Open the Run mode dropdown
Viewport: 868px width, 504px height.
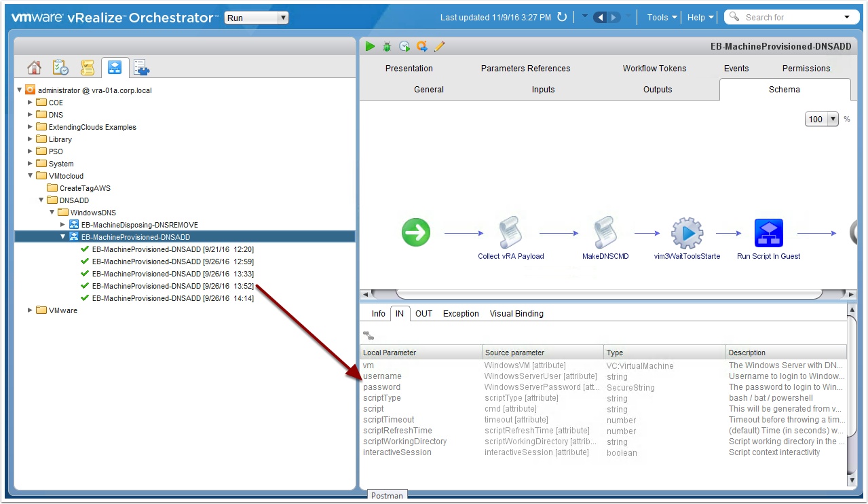pos(256,18)
